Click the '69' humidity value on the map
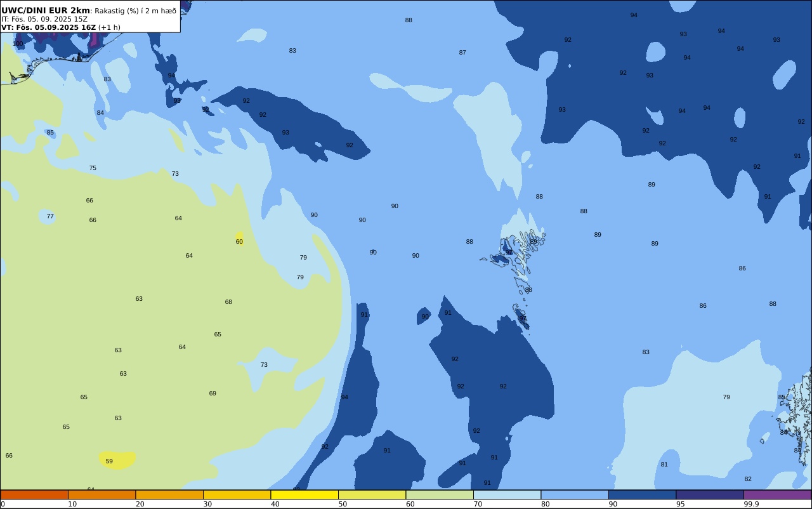This screenshot has width=812, height=509. pos(213,393)
